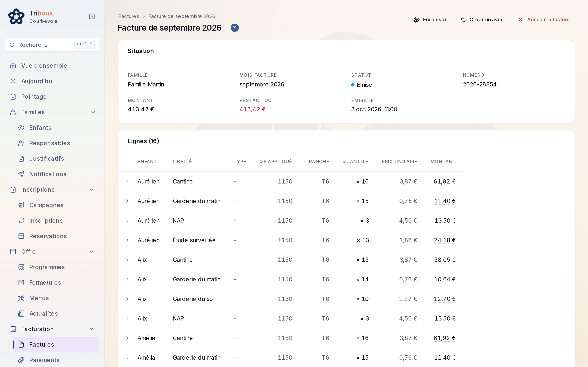
Task: Open Menus utensils icon
Action: pyautogui.click(x=21, y=298)
